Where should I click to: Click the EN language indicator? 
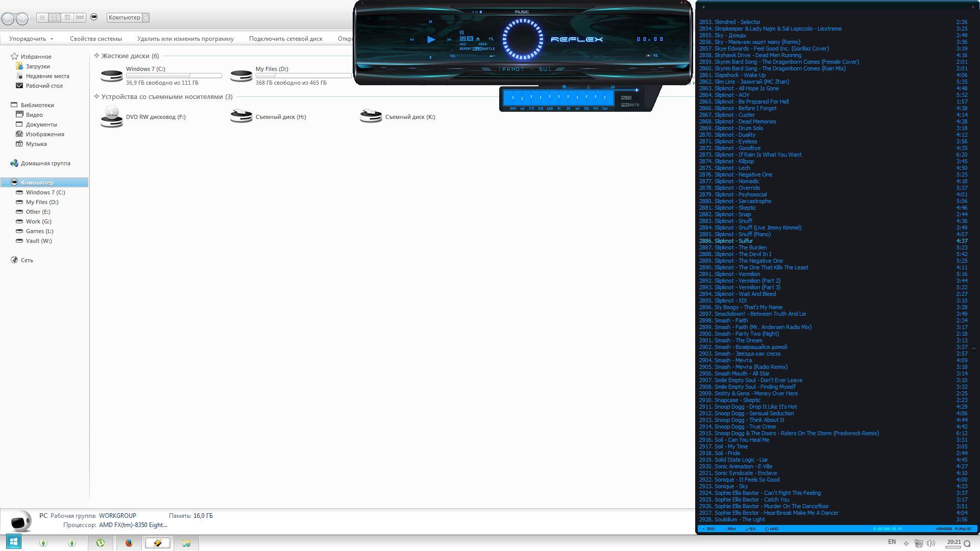coord(892,542)
